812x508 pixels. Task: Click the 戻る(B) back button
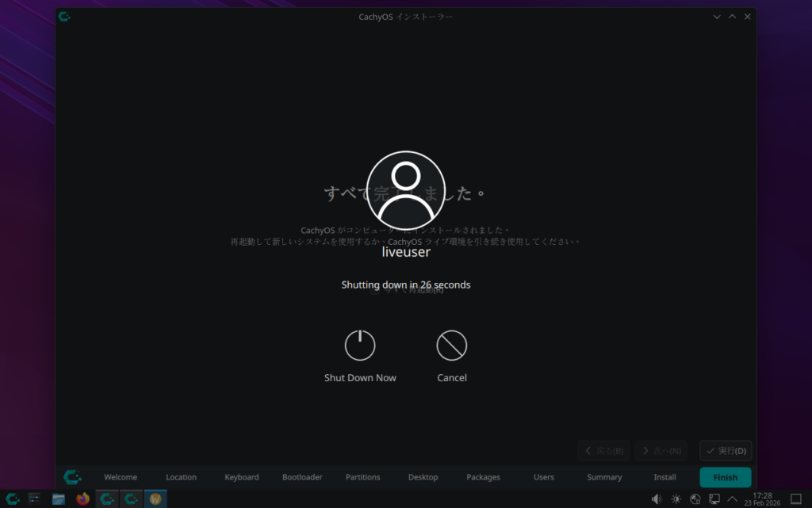pyautogui.click(x=603, y=451)
